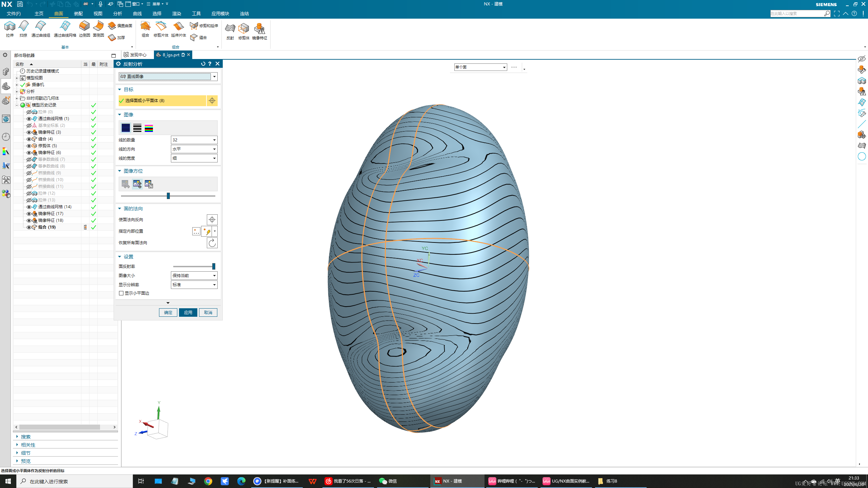868x488 pixels.
Task: Toggle visibility of 镜像特征 (3)
Action: coord(29,132)
